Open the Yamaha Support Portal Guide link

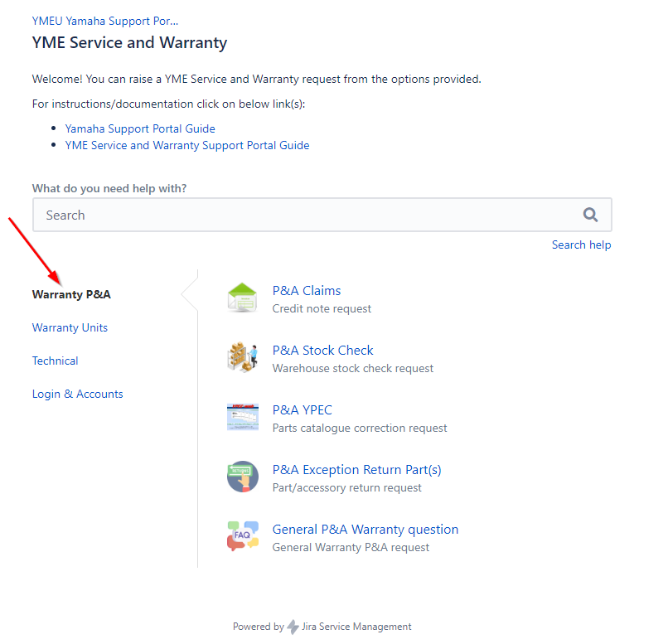pos(140,128)
